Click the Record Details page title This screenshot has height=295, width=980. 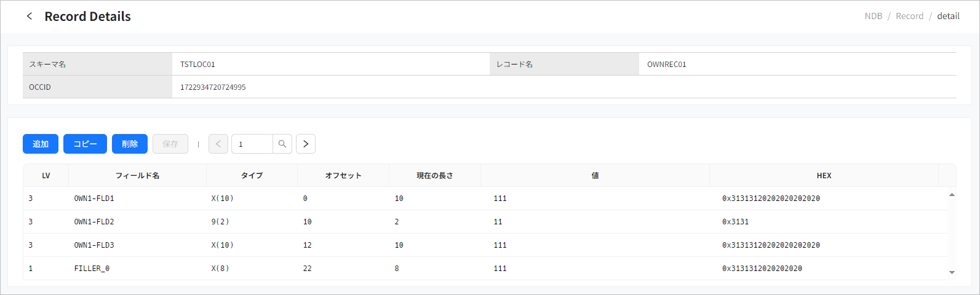pos(88,16)
